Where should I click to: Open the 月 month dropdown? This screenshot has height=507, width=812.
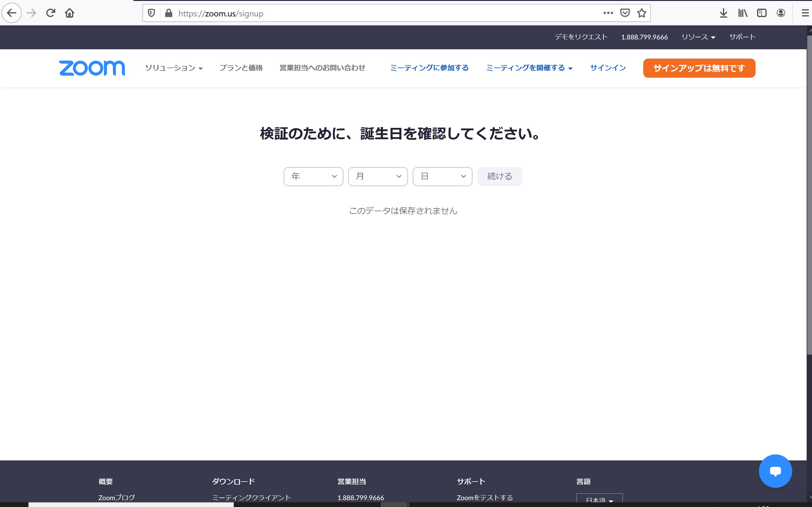[x=378, y=176]
